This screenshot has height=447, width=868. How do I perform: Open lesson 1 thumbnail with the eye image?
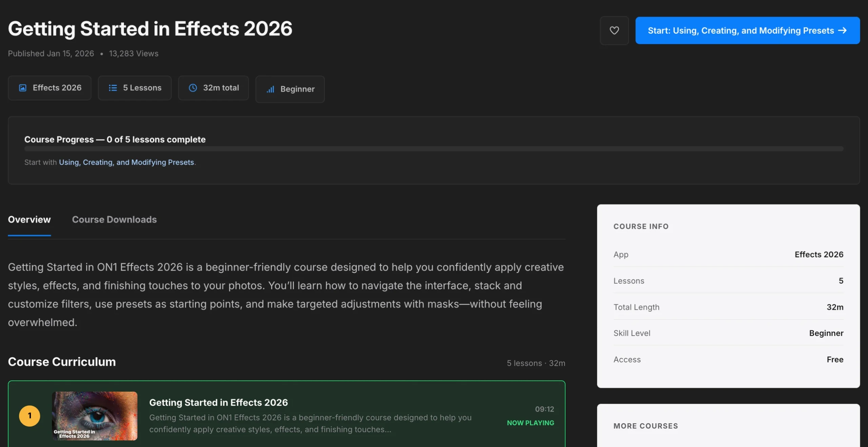pos(95,416)
